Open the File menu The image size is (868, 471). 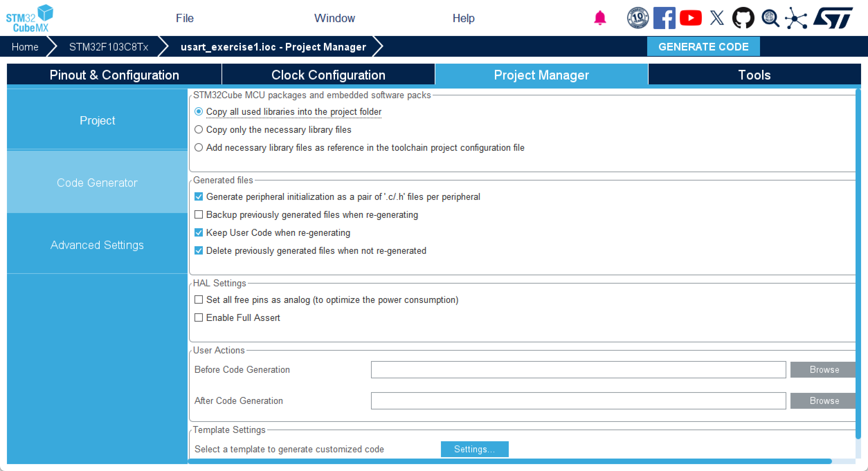point(184,18)
